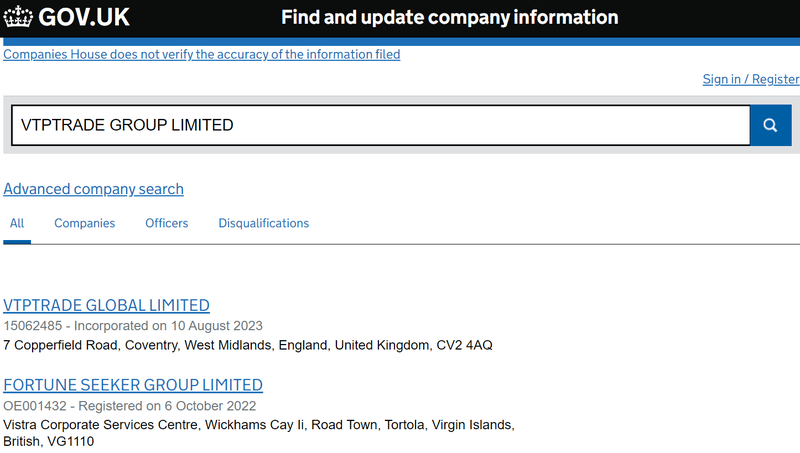This screenshot has height=453, width=800.
Task: Open Find and update company information header
Action: coord(449,17)
